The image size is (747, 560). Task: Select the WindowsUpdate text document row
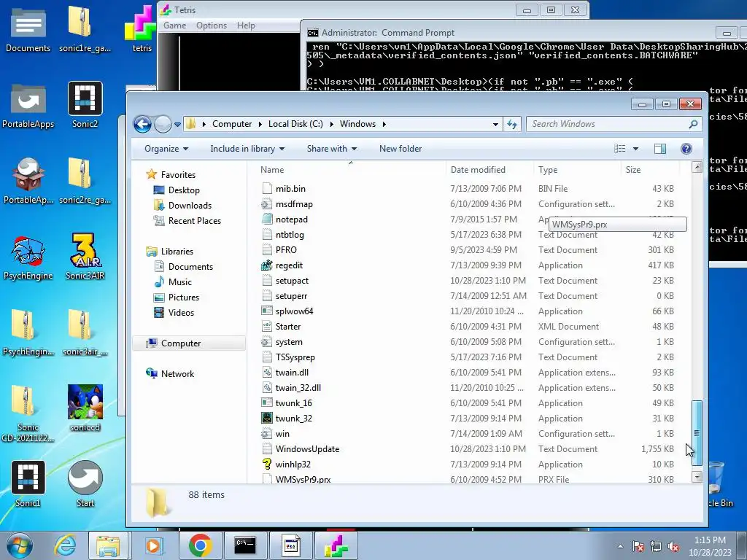click(x=468, y=449)
